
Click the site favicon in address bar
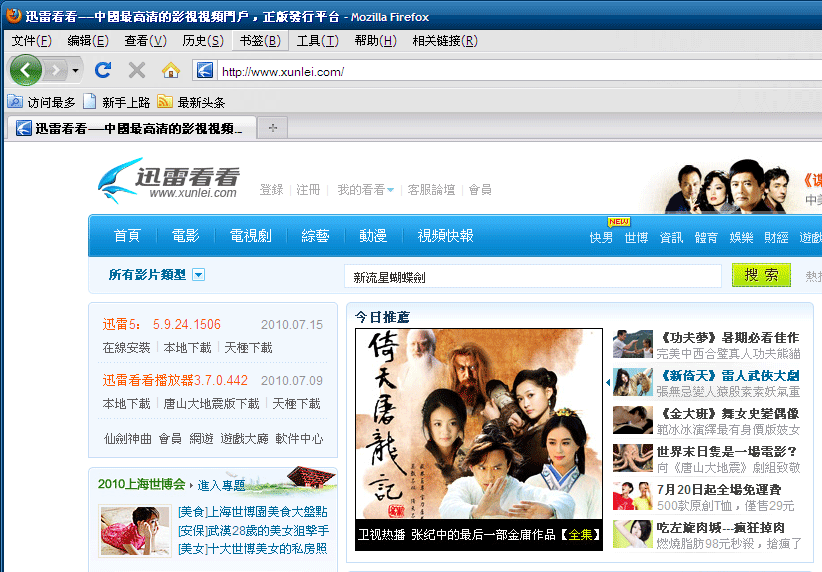pos(206,70)
